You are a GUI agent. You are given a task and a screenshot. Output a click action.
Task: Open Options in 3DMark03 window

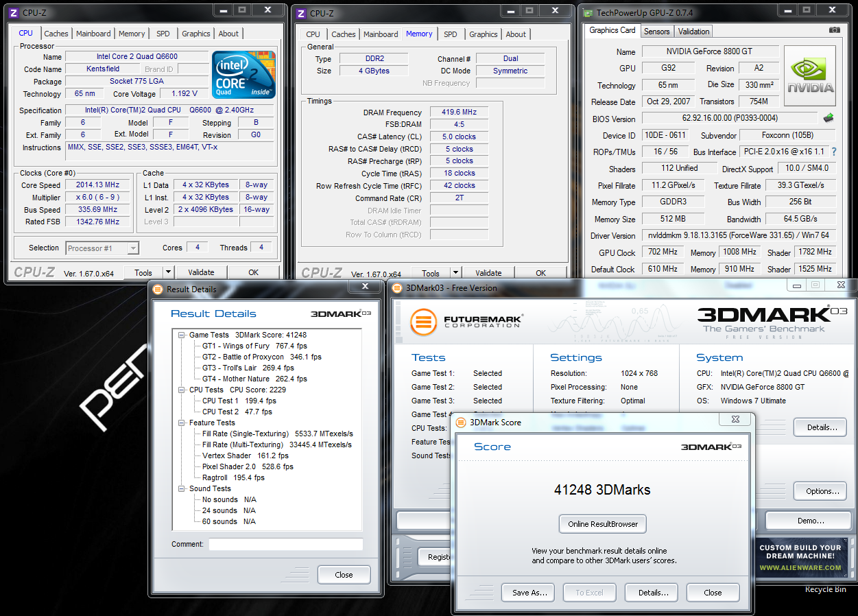pos(822,491)
